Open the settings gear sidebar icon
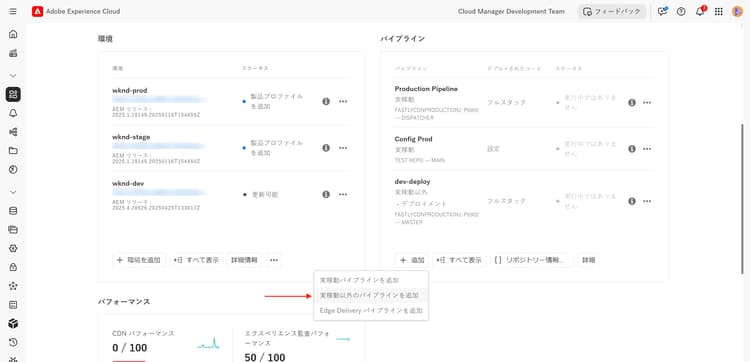750x362 pixels. click(x=13, y=248)
